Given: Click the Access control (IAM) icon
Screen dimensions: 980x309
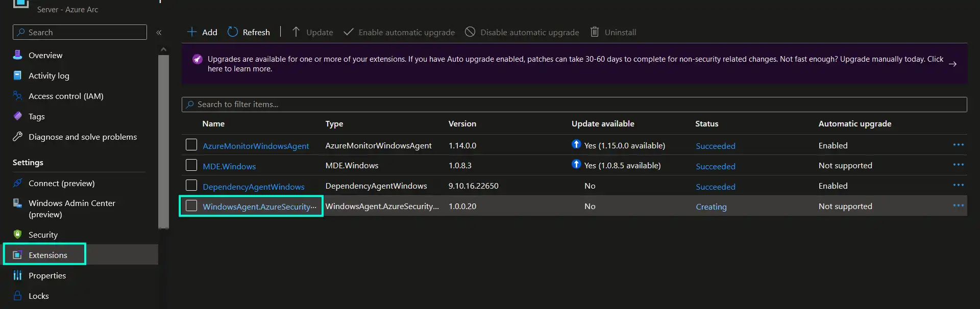Looking at the screenshot, I should (x=18, y=96).
